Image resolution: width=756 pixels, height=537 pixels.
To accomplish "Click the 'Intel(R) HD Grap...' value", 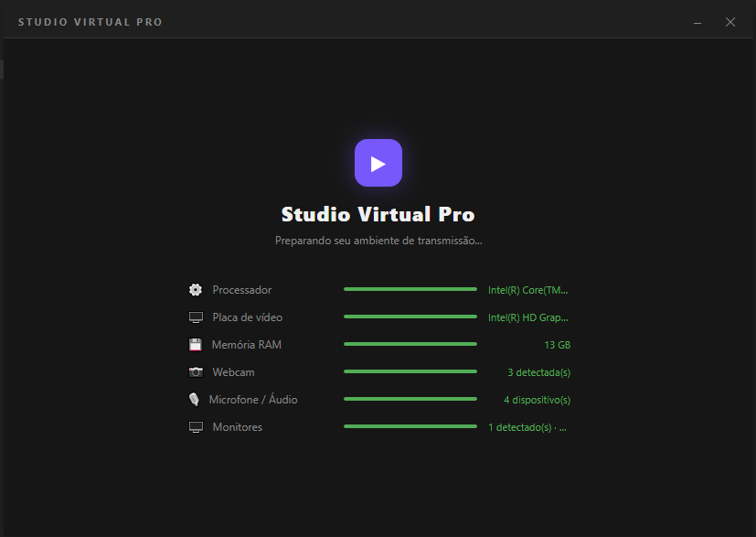I will [528, 318].
